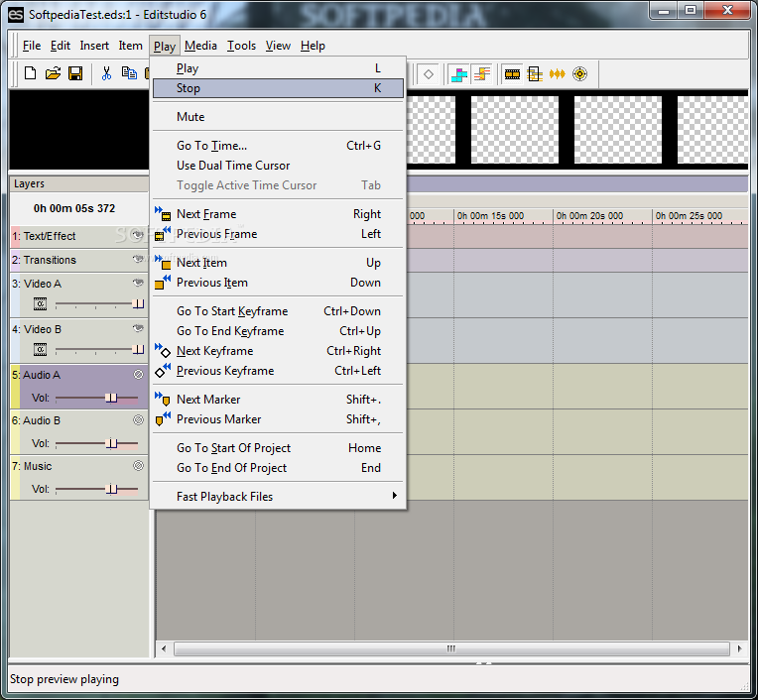Screen dimensions: 758x700
Task: Select Previous Item menu entry
Action: pyautogui.click(x=278, y=283)
